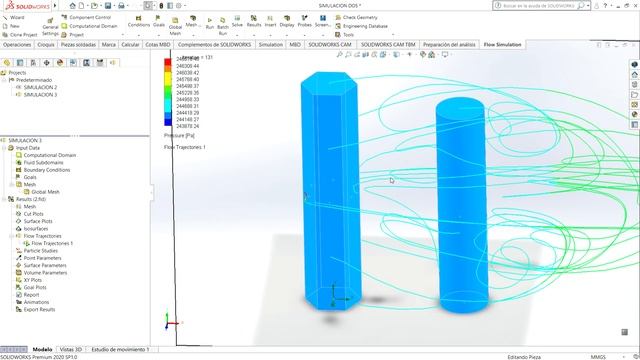Screen dimensions: 640x360
Task: Expand the SOLIDWORKS menu arrow
Action: point(55,6)
